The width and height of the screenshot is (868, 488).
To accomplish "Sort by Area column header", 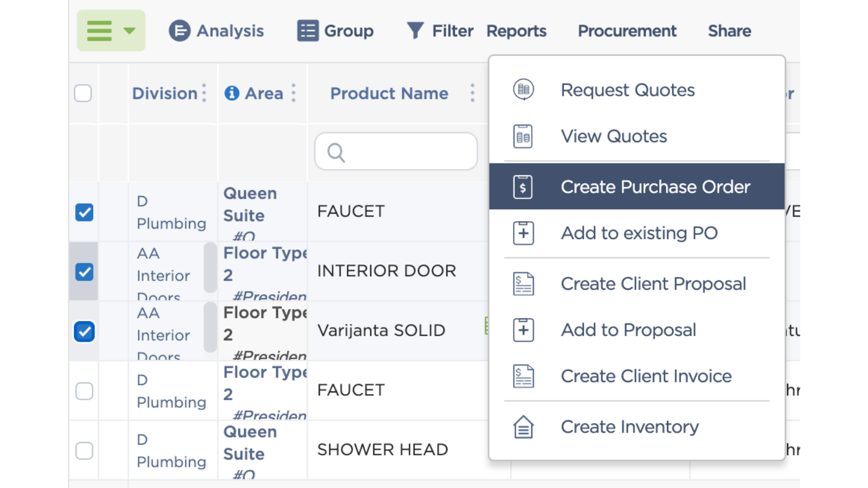I will click(x=264, y=93).
